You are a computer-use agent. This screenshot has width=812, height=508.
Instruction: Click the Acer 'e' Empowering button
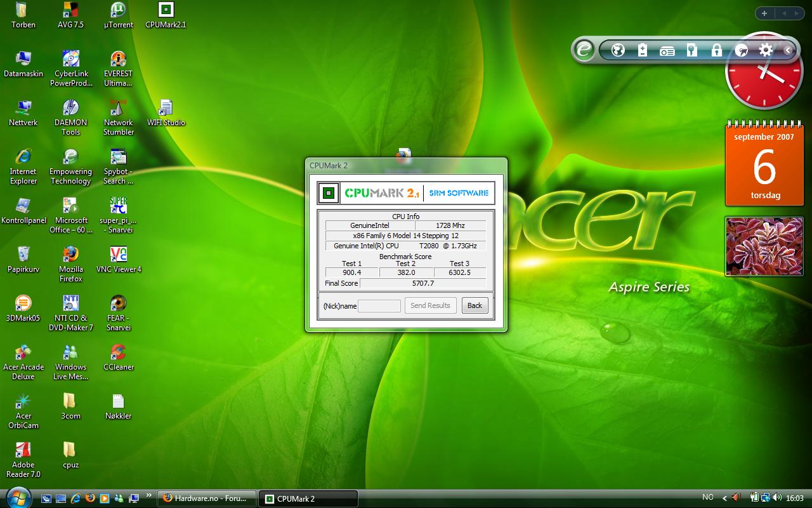pyautogui.click(x=584, y=50)
